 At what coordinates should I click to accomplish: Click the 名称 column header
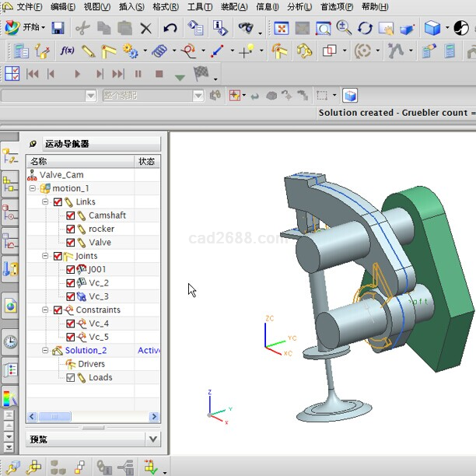(x=39, y=161)
